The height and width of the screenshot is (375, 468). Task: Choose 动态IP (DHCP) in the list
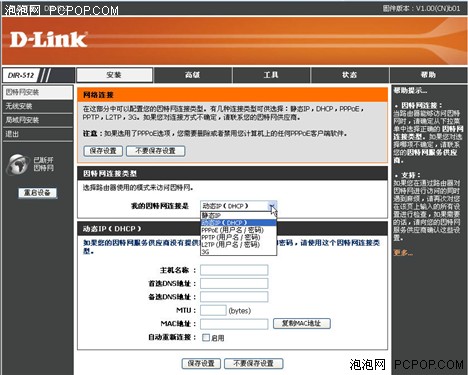[238, 223]
